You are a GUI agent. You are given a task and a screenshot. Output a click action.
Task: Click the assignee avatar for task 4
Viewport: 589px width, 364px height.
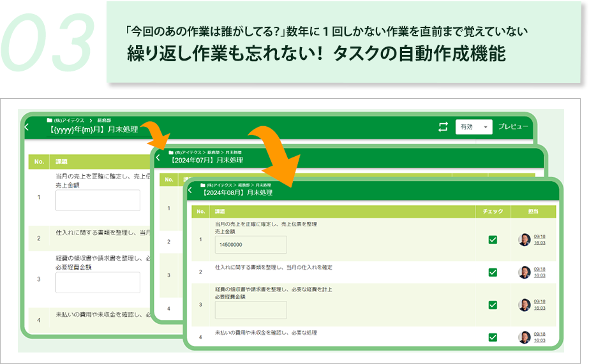[525, 337]
